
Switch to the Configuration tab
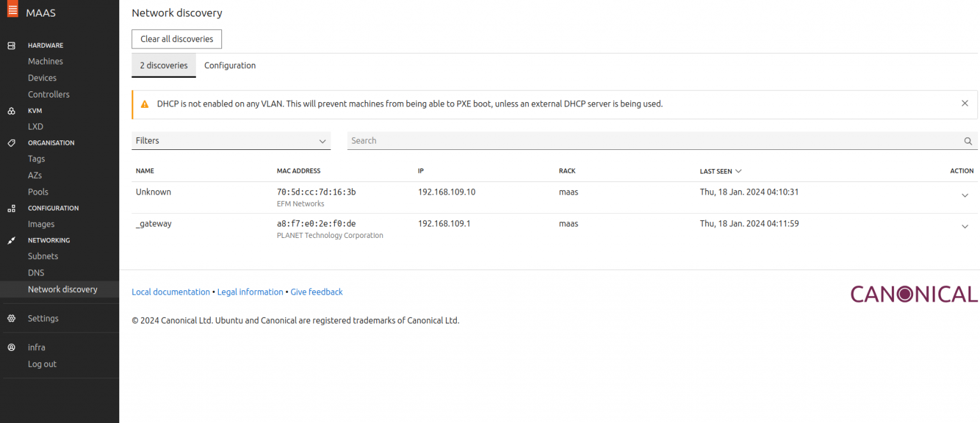click(230, 66)
